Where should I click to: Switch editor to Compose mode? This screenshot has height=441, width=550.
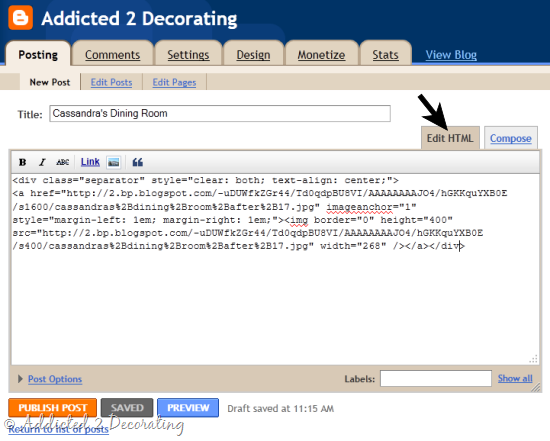coord(511,138)
